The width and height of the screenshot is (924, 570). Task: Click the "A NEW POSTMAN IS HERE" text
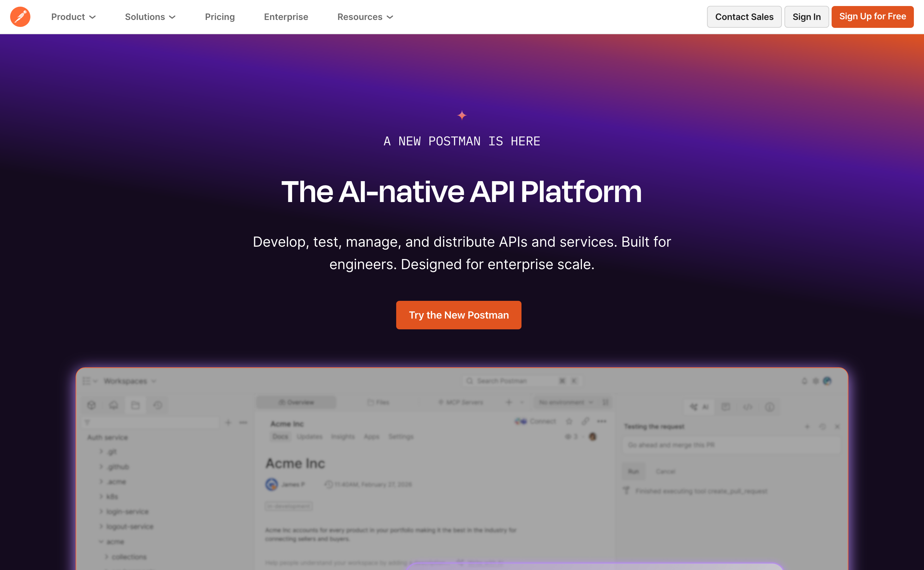click(462, 141)
